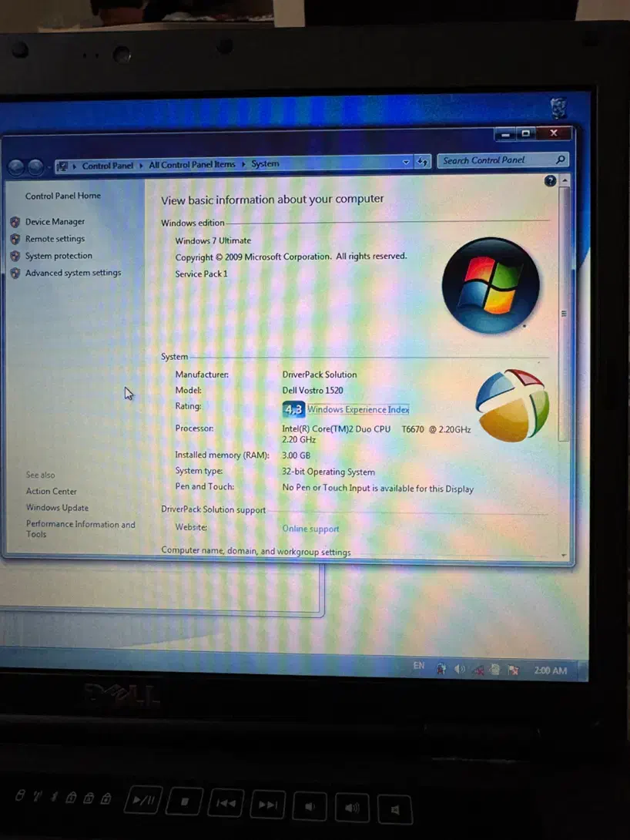Click the Service Pack 1 text

(x=201, y=274)
